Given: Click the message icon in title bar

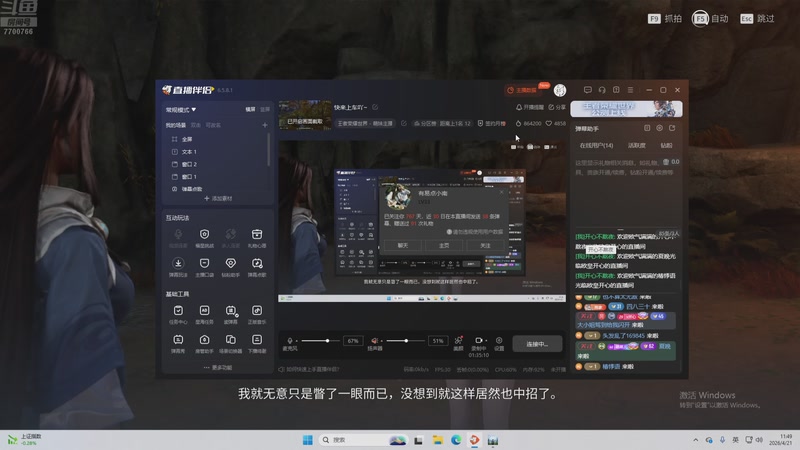Looking at the screenshot, I should click(x=588, y=90).
